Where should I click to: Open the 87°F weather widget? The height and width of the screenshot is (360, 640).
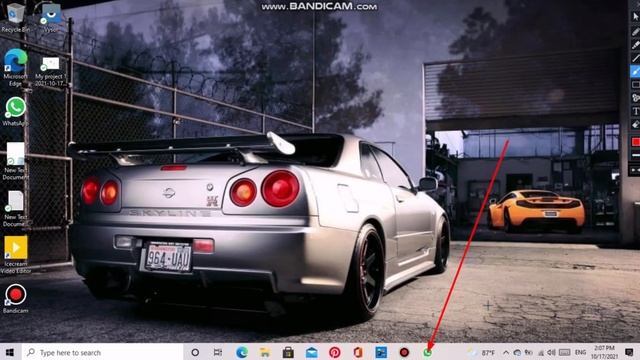pyautogui.click(x=482, y=352)
